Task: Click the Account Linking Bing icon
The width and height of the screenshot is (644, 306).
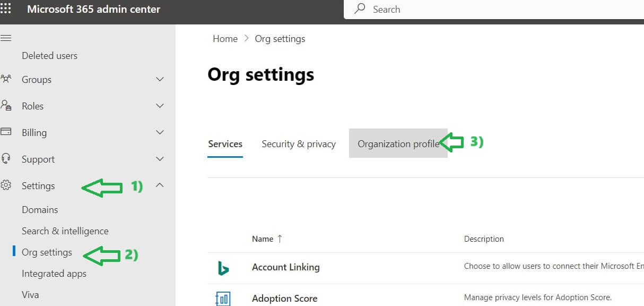Action: tap(223, 268)
